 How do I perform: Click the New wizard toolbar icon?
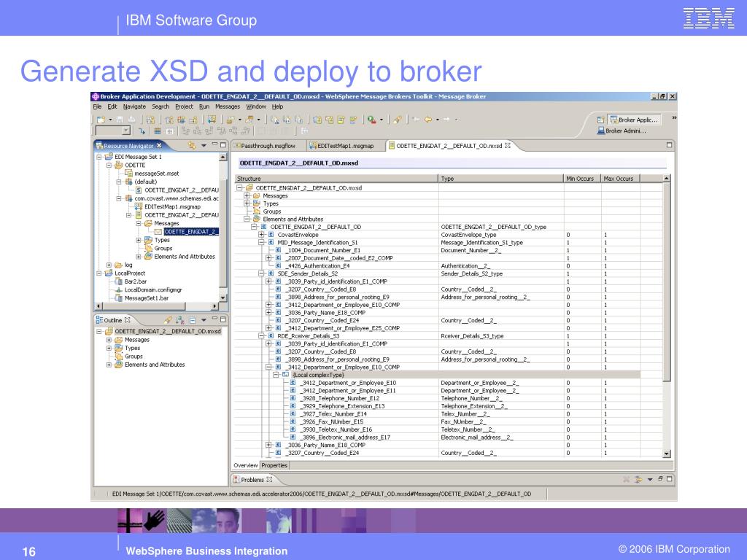101,120
